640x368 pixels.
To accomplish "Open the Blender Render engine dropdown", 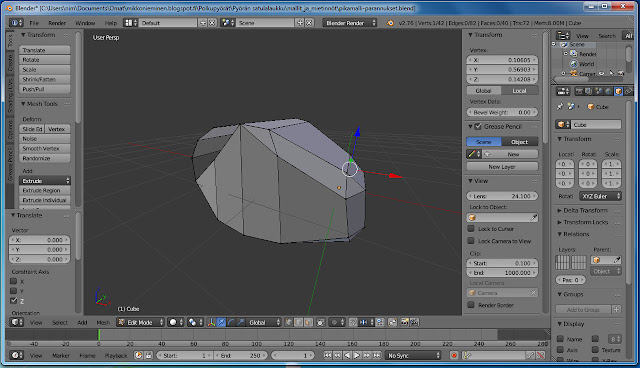I will [x=349, y=23].
